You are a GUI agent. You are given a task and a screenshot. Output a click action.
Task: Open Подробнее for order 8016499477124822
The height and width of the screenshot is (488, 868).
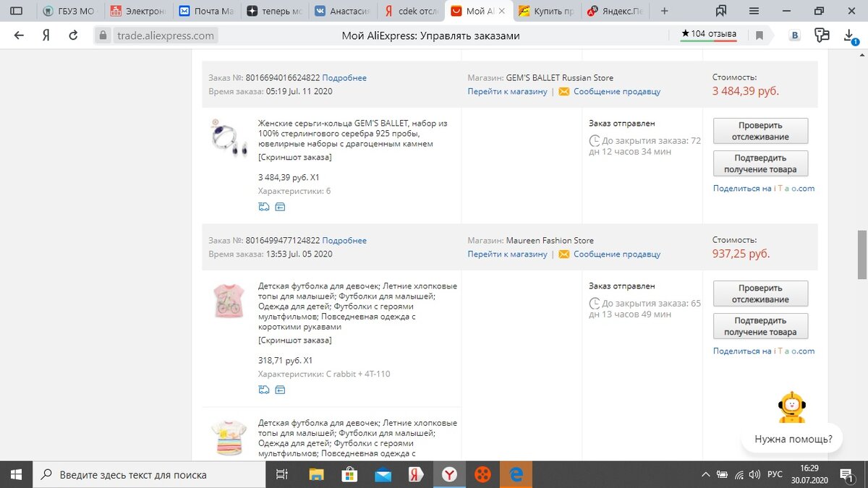pos(344,241)
